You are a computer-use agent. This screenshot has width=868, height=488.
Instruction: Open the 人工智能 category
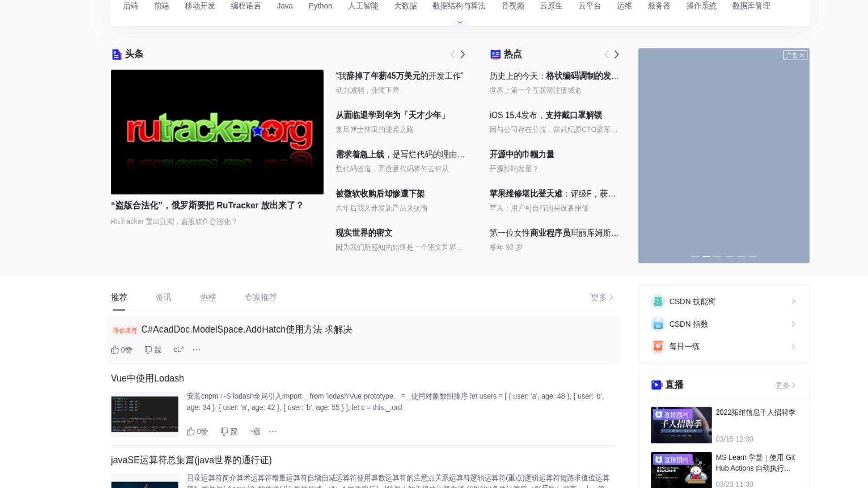coord(363,6)
